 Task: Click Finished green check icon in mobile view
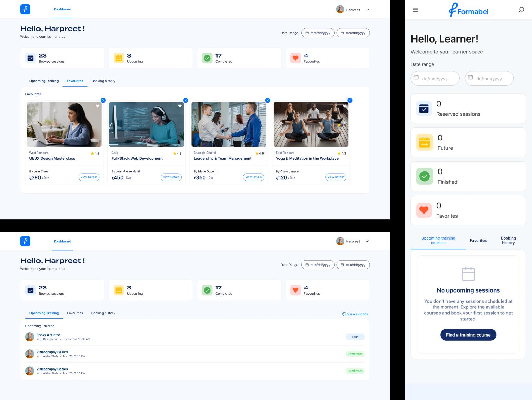pyautogui.click(x=425, y=176)
